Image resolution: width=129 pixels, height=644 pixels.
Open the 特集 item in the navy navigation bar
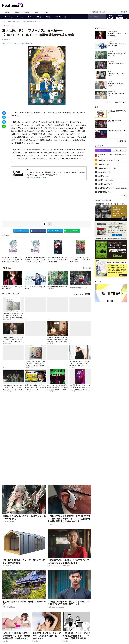coord(30,17)
